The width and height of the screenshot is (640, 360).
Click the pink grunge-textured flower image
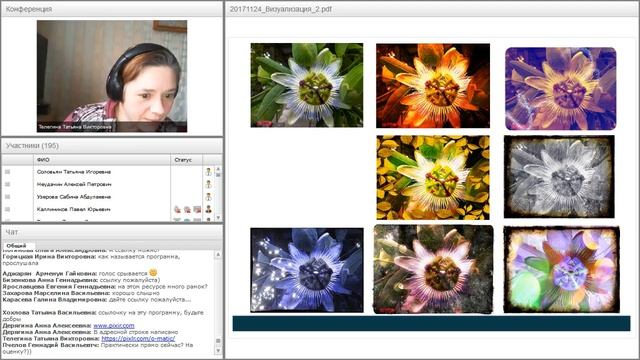[433, 269]
